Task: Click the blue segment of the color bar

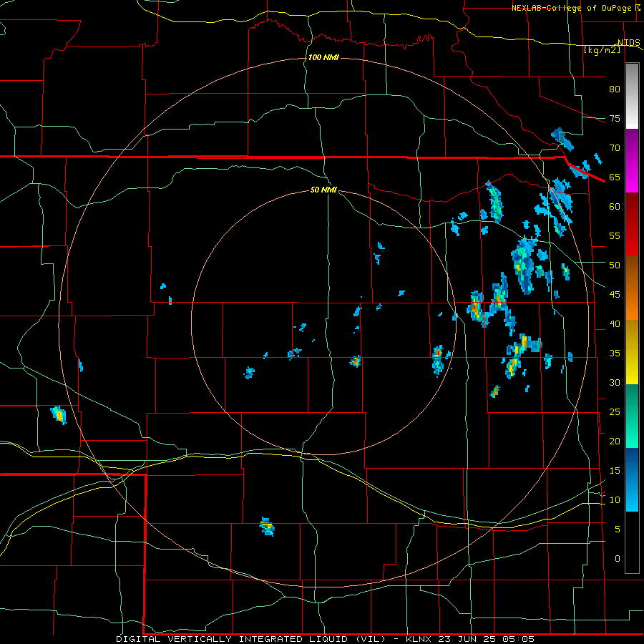Action: [x=632, y=479]
